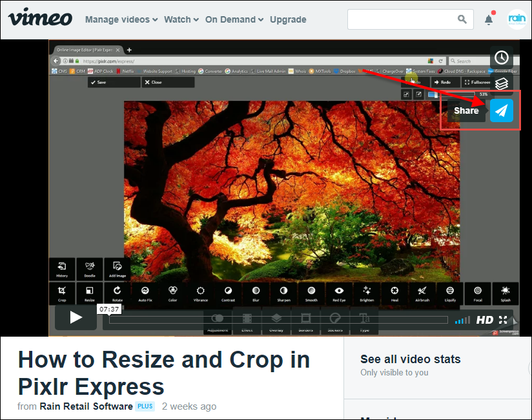
Task: Open the Website Support bookmark
Action: 154,71
